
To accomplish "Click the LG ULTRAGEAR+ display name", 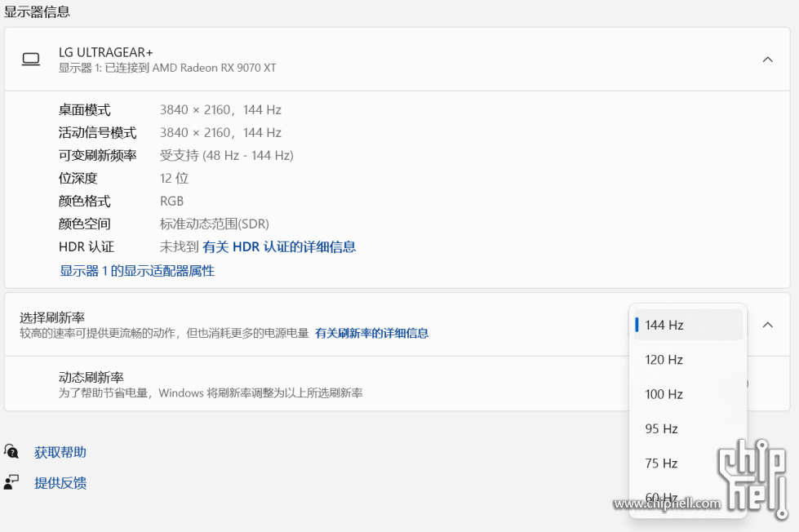I will click(105, 52).
